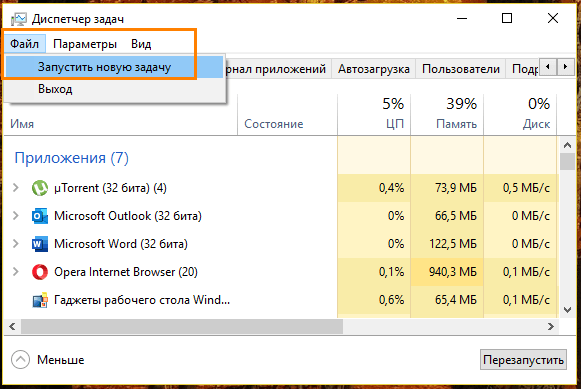The width and height of the screenshot is (581, 389).
Task: Sort by the Состояние column header
Action: coord(287,115)
